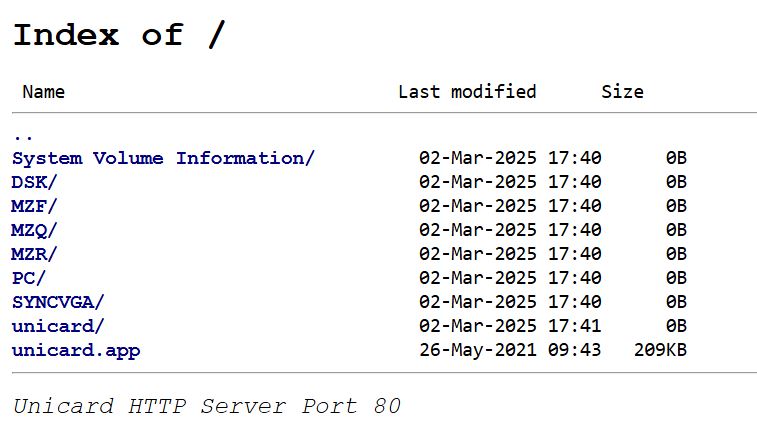Image resolution: width=757 pixels, height=444 pixels.
Task: Enter the MZR/ folder
Action: [x=35, y=254]
